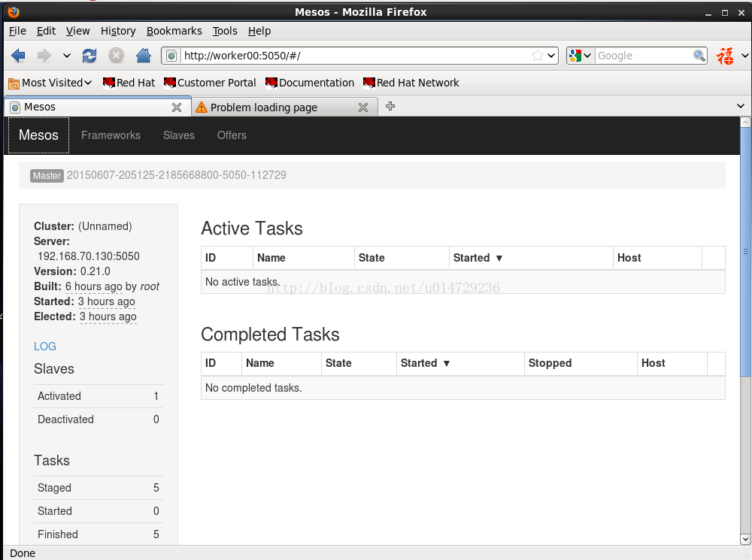The image size is (752, 560).
Task: Click the Mesos brand link
Action: [38, 135]
